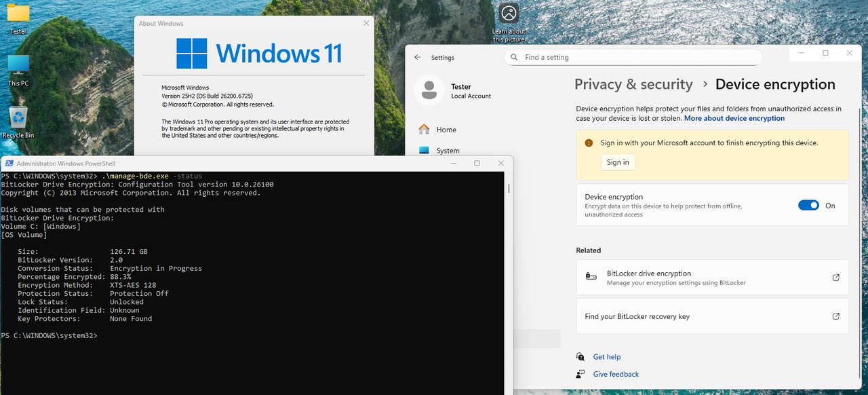868x395 pixels.
Task: Click the Windows 11 logo in About Windows
Action: (x=192, y=53)
